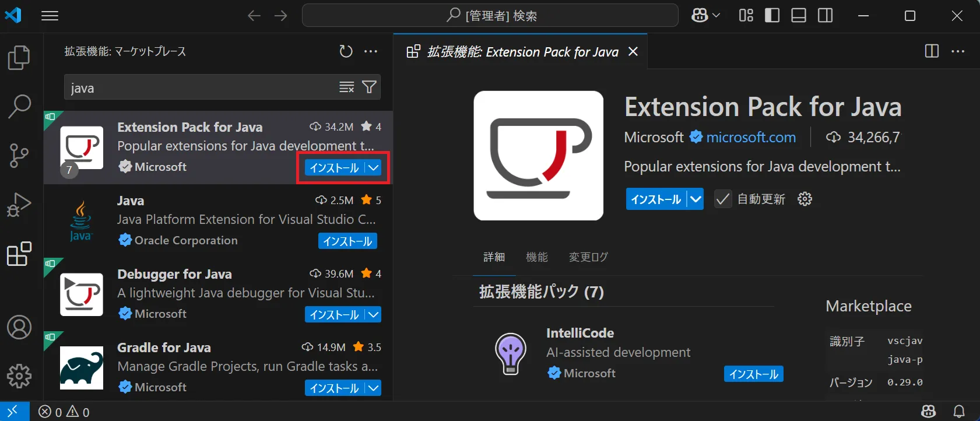Install Extension Pack for Java from list
Viewport: 980px width, 421px height.
[x=335, y=168]
